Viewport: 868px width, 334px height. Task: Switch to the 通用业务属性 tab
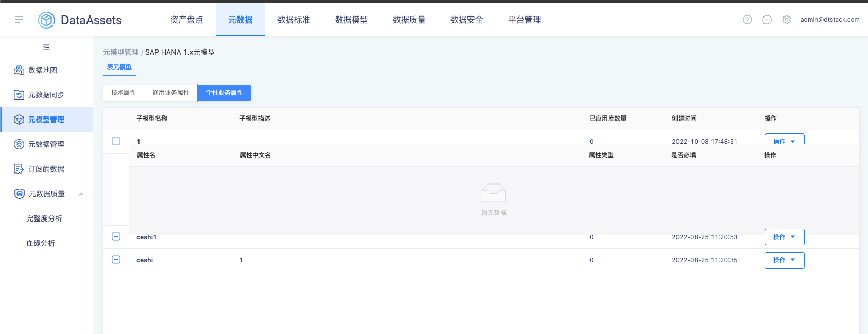(x=171, y=93)
